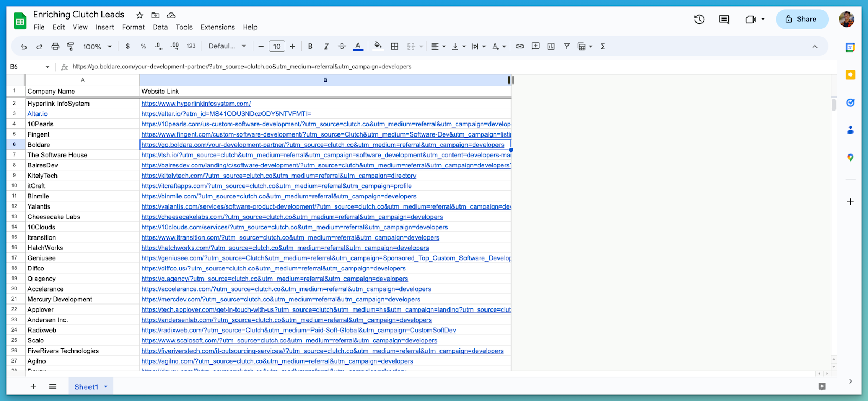The image size is (868, 401).
Task: Toggle strikethrough formatting
Action: coord(342,47)
